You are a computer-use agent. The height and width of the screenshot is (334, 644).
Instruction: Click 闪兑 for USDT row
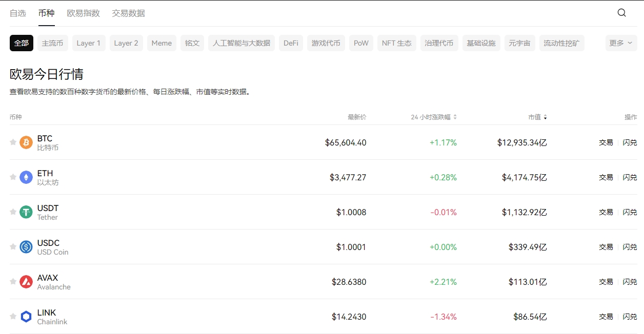pos(630,212)
